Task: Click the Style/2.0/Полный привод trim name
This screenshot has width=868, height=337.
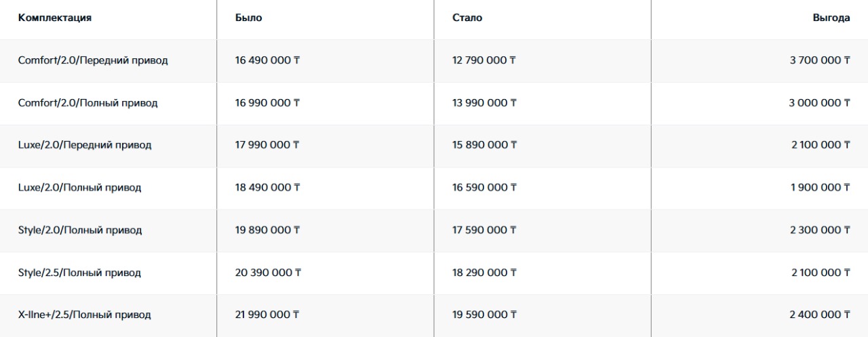Action: coord(80,230)
